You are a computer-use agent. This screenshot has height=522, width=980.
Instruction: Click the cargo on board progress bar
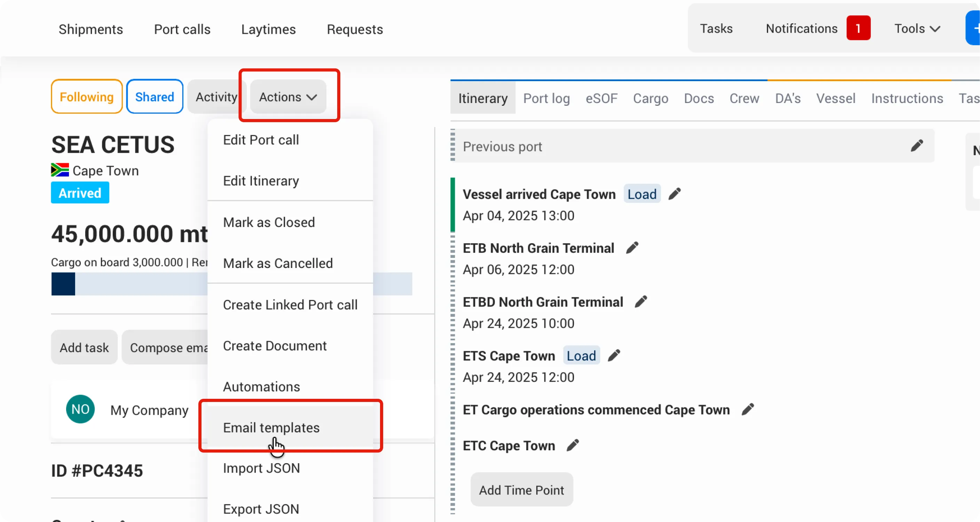tap(232, 284)
